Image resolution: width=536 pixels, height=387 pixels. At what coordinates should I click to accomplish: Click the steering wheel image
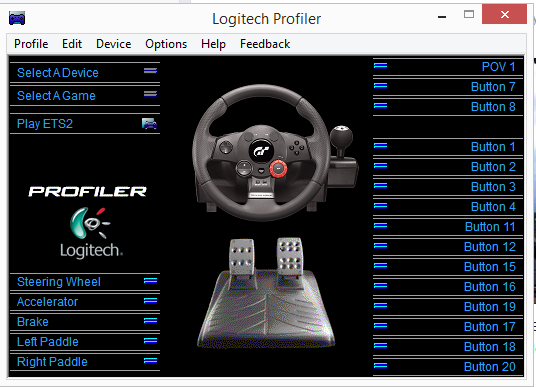[x=261, y=152]
